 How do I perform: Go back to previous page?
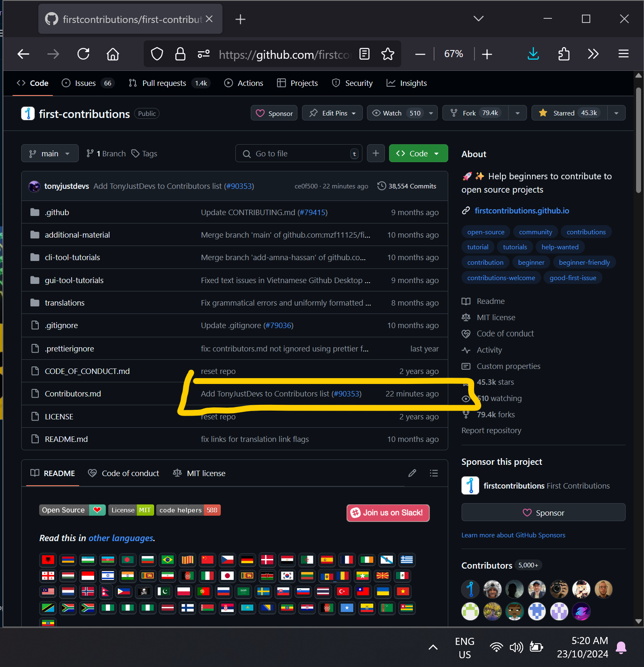tap(23, 54)
